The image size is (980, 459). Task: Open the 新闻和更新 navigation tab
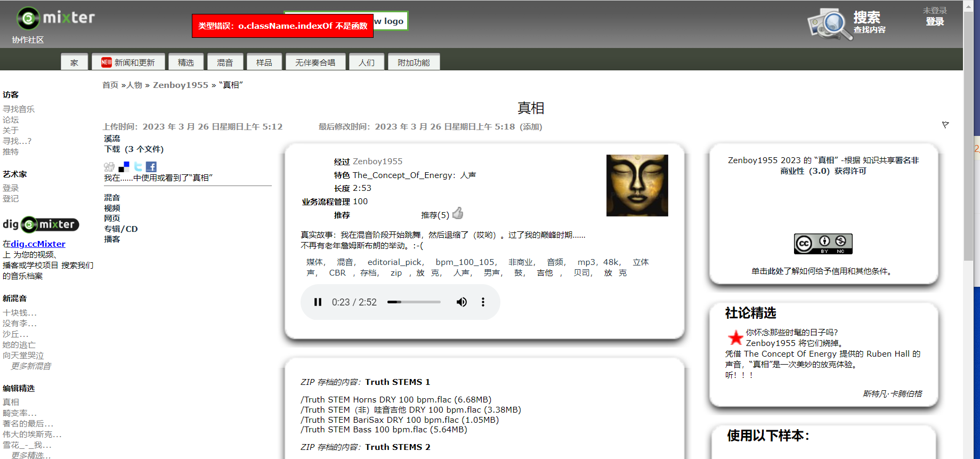coord(128,62)
